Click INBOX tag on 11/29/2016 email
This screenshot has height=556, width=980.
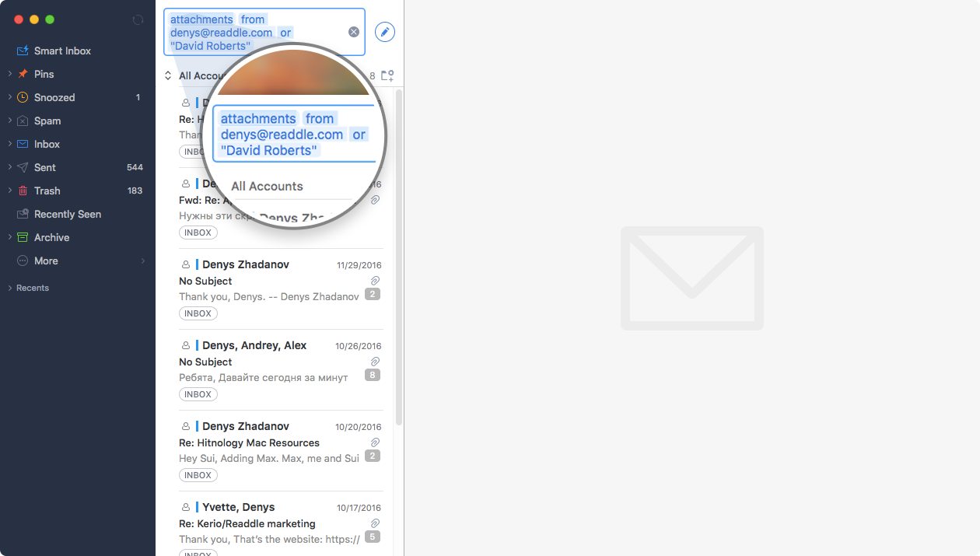[198, 313]
